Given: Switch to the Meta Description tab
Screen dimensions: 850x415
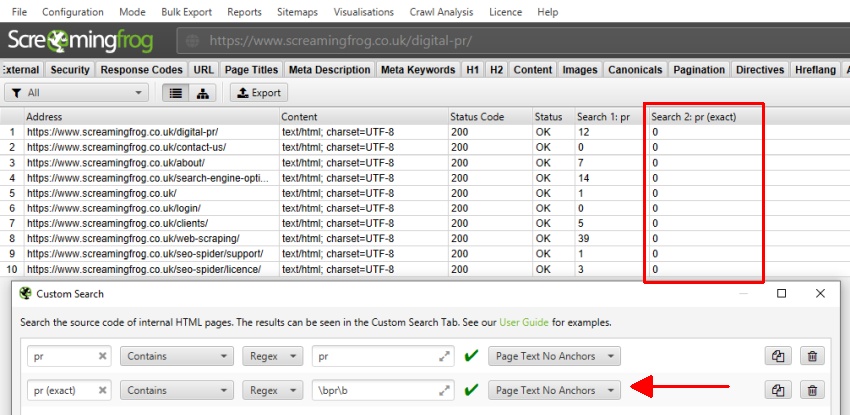Looking at the screenshot, I should click(330, 70).
